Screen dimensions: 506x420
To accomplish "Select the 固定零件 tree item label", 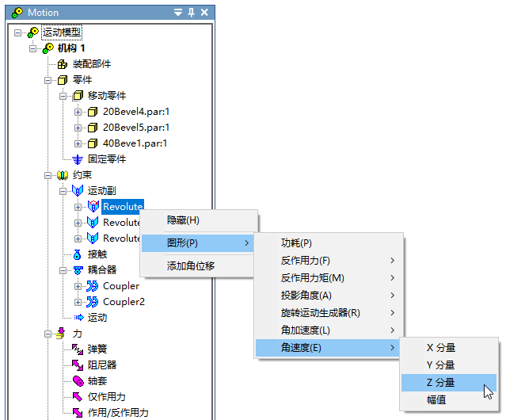I will point(107,159).
